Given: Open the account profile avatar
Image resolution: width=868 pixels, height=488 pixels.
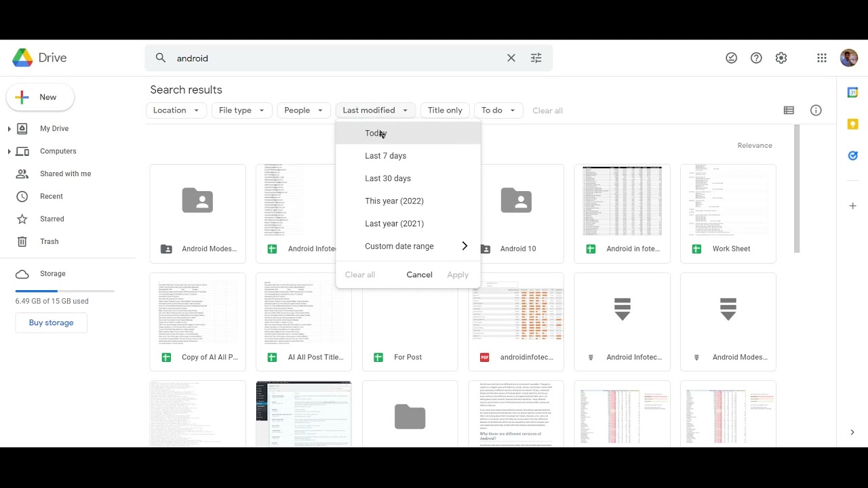Looking at the screenshot, I should click(x=849, y=58).
